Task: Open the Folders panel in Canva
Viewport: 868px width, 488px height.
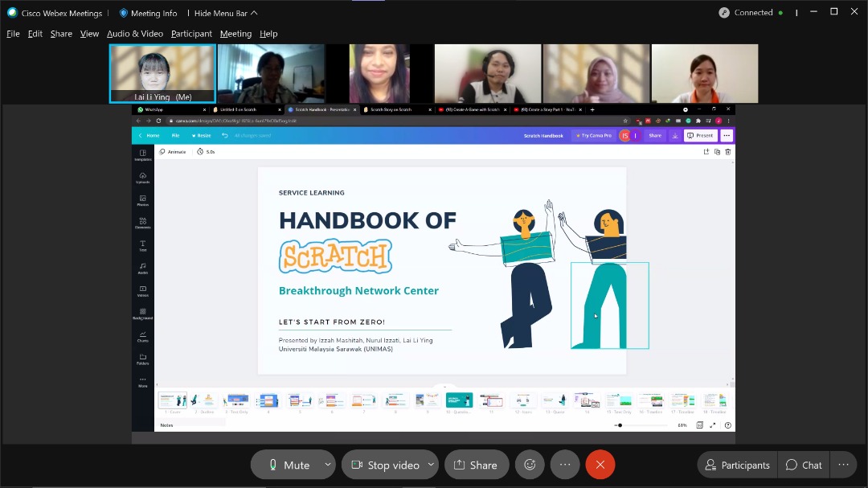Action: 143,359
